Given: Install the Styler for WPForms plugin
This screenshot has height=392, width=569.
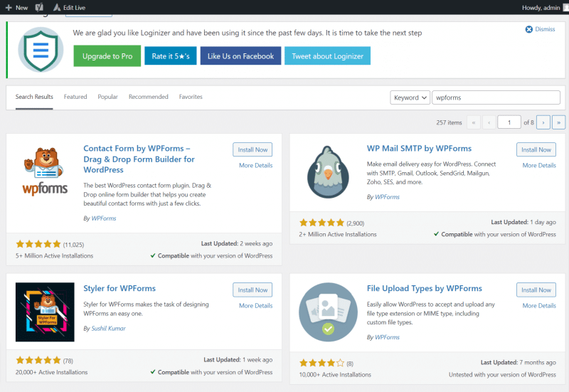Looking at the screenshot, I should click(252, 290).
